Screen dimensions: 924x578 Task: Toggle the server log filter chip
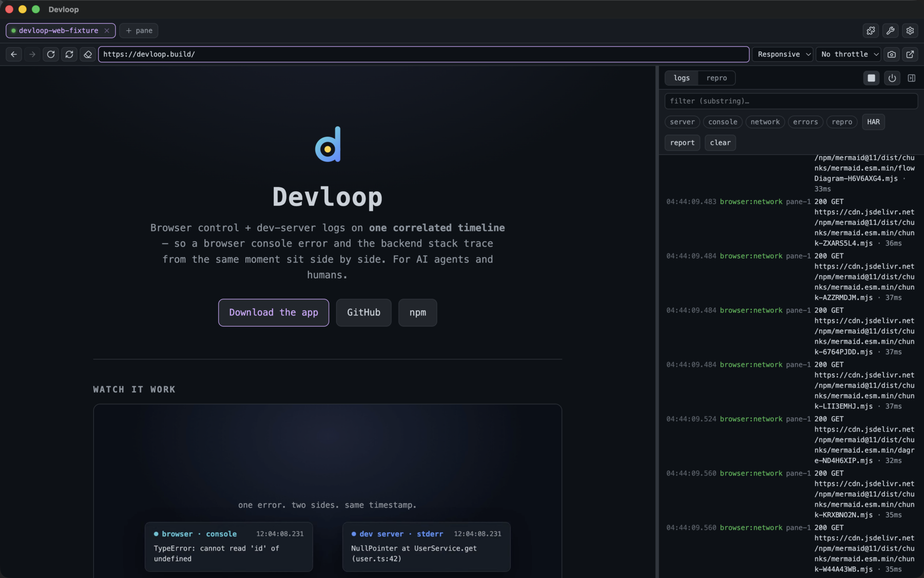(682, 122)
